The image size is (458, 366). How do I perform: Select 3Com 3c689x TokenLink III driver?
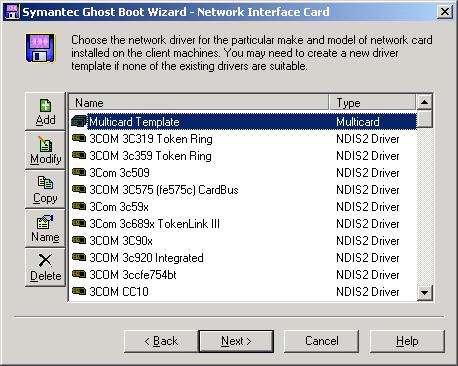point(243,223)
